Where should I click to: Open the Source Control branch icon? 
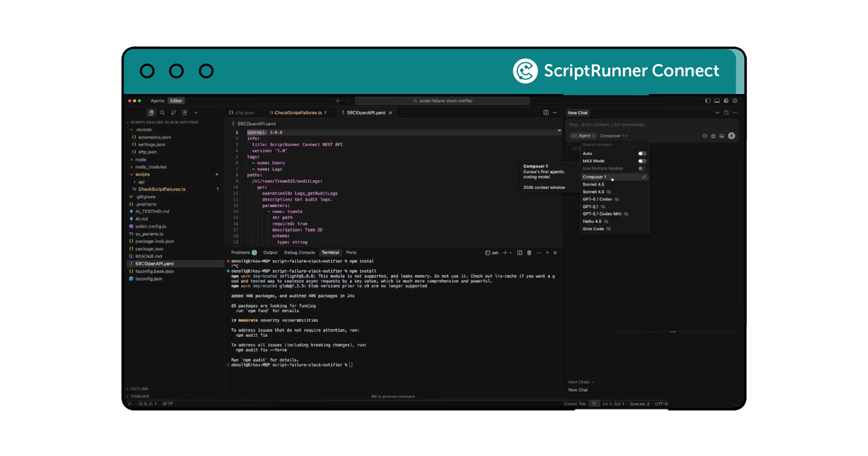pyautogui.click(x=174, y=112)
